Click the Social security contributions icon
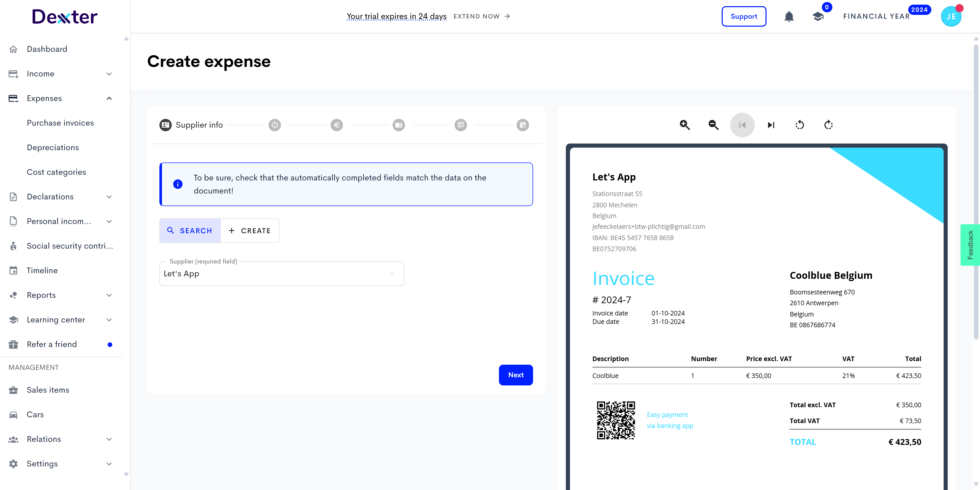The width and height of the screenshot is (980, 490). [13, 246]
